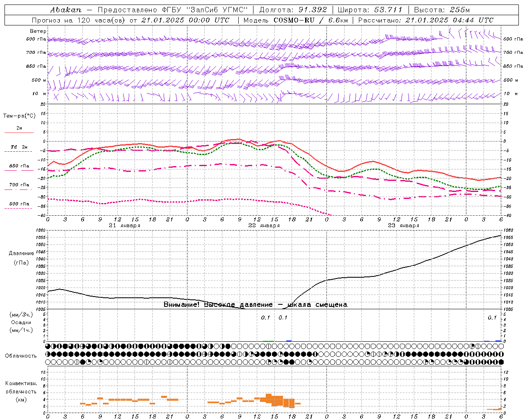The image size is (525, 420).
Task: Click "-40" on the right temperature axis
Action: (x=507, y=216)
